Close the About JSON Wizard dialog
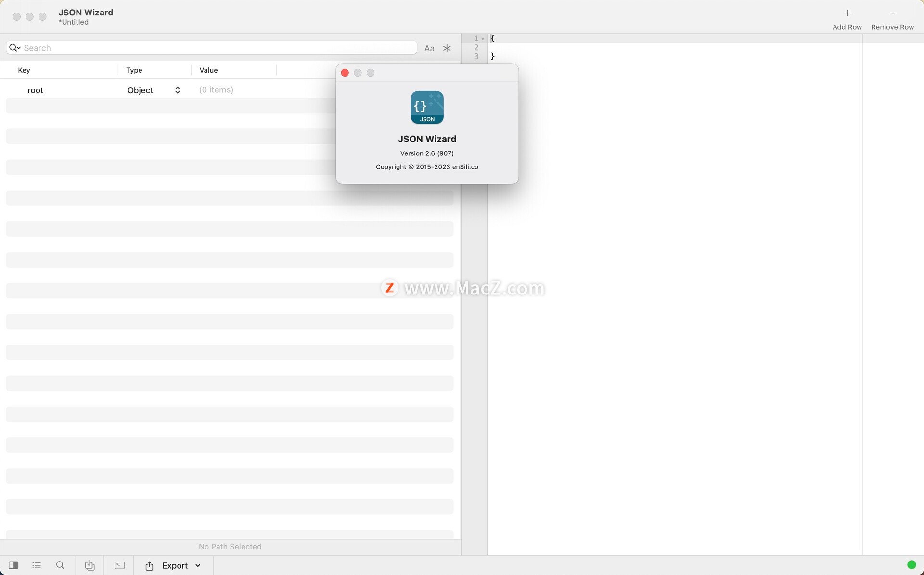The height and width of the screenshot is (575, 924). pyautogui.click(x=345, y=73)
